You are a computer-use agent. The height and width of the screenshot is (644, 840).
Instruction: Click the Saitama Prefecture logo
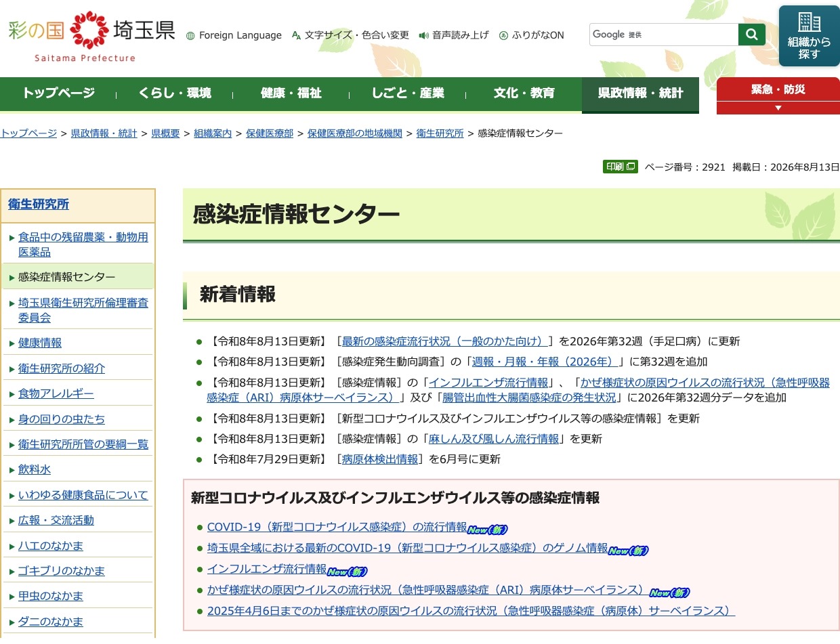(x=91, y=35)
